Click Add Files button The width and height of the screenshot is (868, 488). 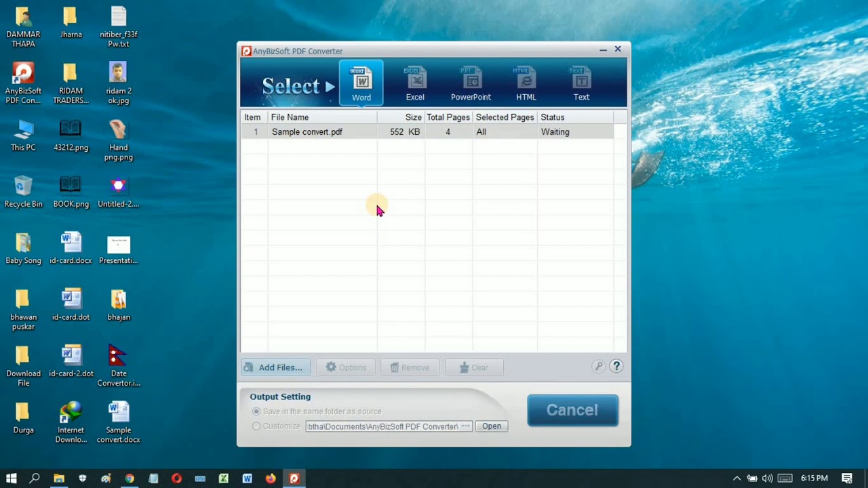pos(276,367)
